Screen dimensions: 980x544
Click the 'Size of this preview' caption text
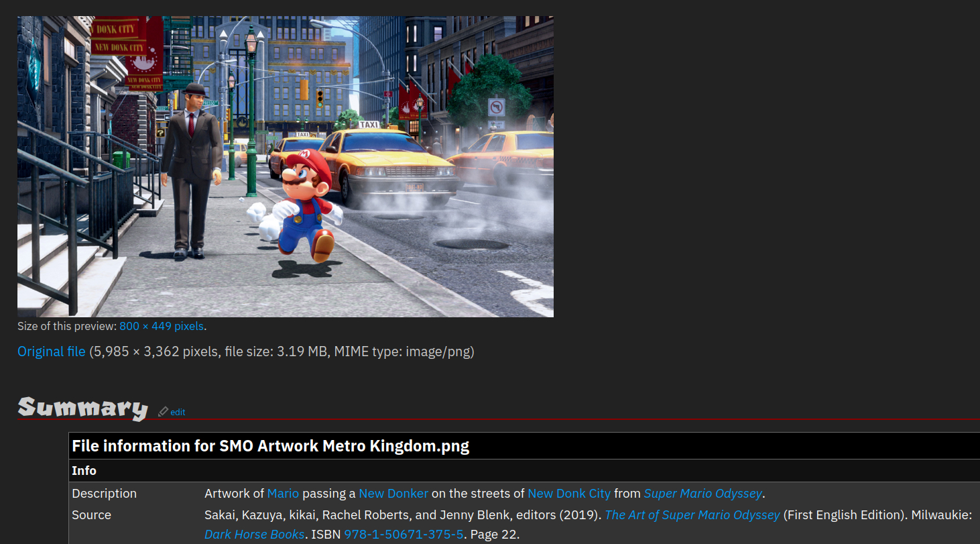tap(67, 327)
